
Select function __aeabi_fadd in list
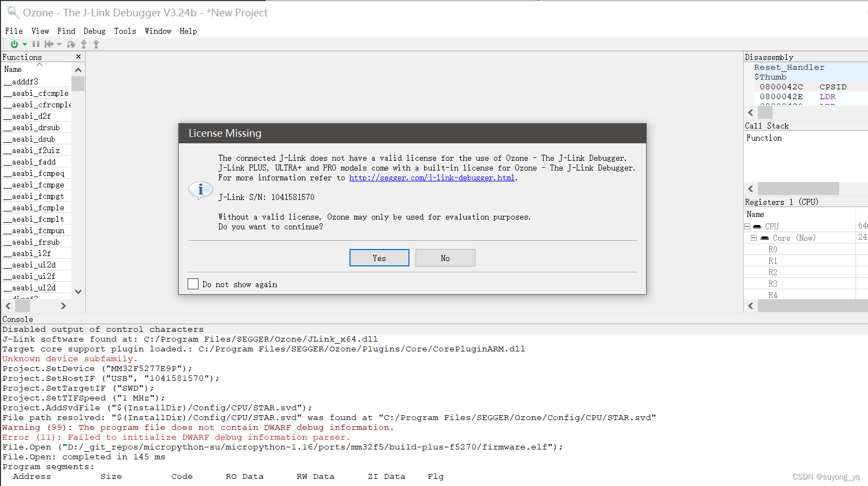click(36, 162)
